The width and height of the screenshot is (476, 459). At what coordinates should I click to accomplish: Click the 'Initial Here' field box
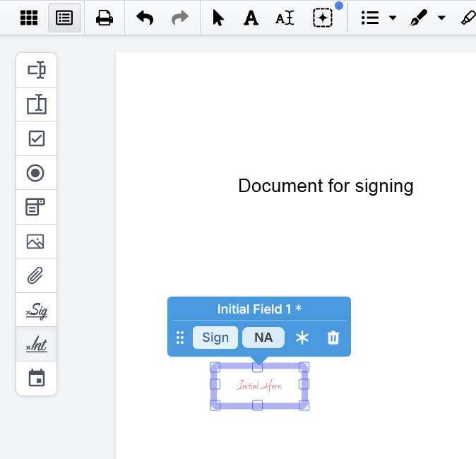(x=259, y=386)
